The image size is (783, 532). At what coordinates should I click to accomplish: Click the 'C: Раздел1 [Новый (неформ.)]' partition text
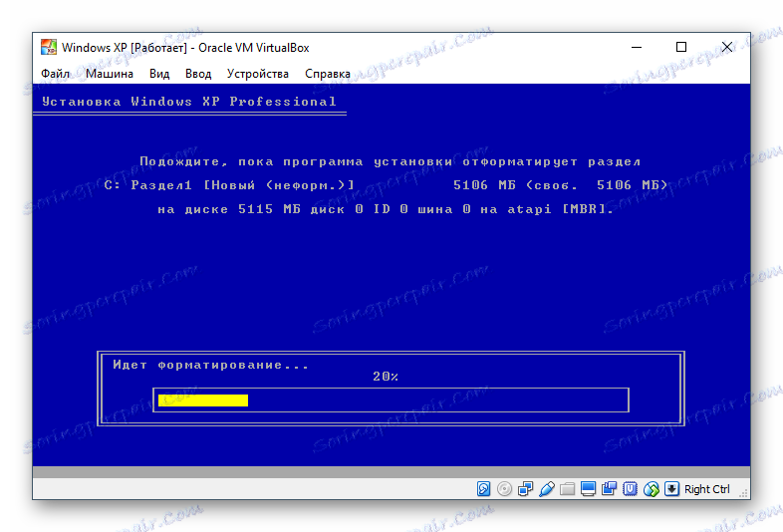[x=230, y=185]
